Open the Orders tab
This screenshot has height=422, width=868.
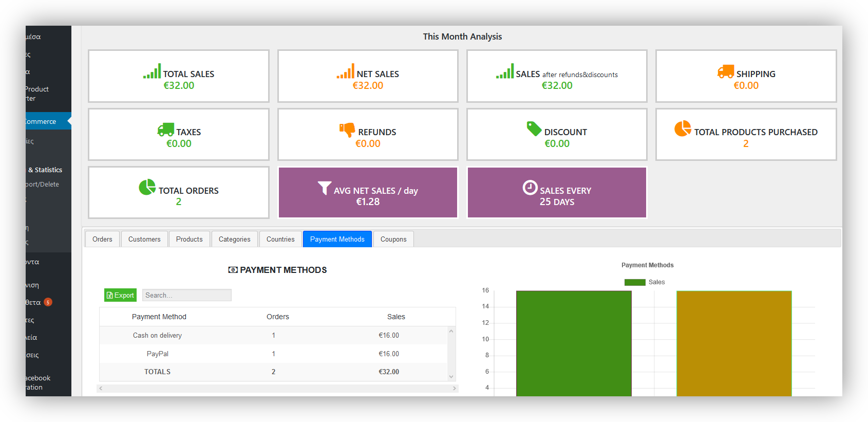coord(102,239)
